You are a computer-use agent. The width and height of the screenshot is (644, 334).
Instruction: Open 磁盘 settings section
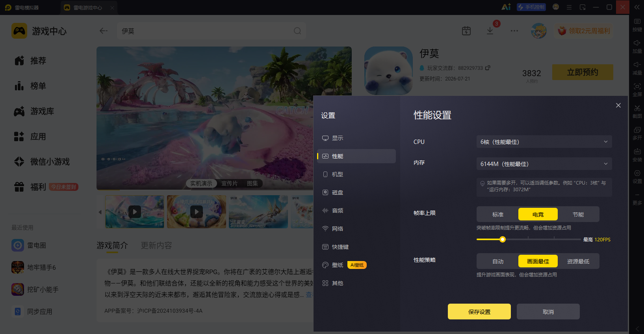point(356,192)
